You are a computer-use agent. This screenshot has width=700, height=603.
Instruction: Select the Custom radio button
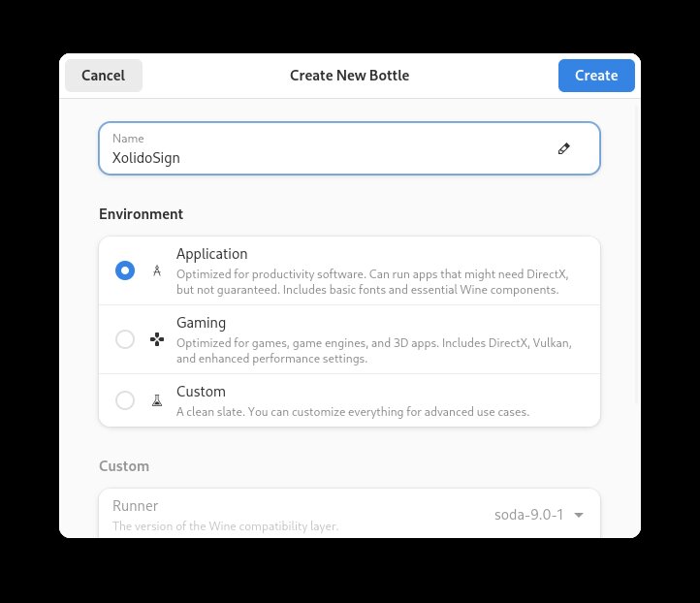(x=125, y=400)
